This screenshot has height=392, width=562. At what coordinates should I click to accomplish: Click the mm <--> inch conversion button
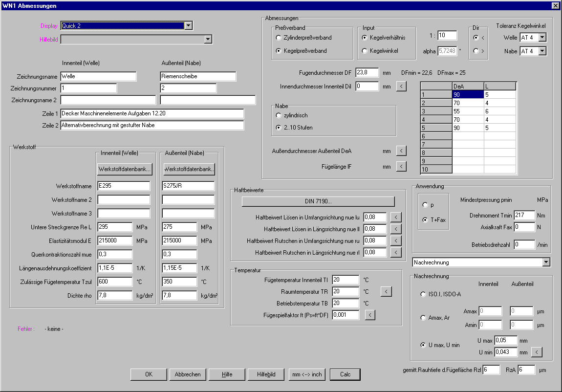pos(307,374)
